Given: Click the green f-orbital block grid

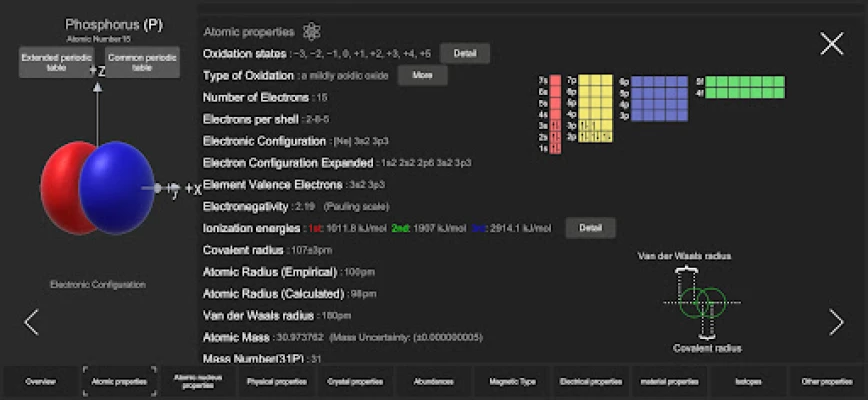Looking at the screenshot, I should [745, 87].
